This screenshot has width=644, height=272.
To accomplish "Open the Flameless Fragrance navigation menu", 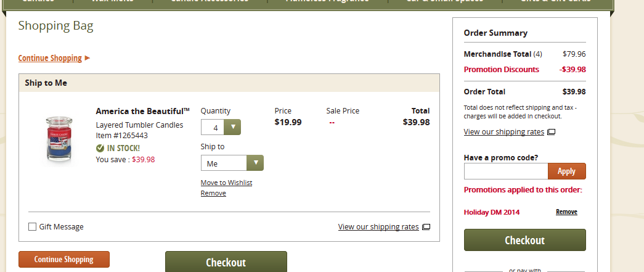I will click(x=327, y=1).
